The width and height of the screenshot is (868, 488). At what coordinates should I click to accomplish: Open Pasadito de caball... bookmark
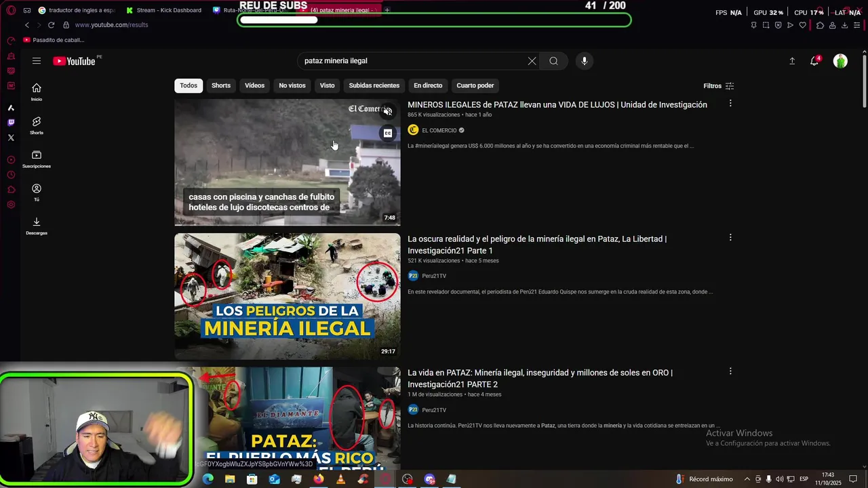click(54, 40)
